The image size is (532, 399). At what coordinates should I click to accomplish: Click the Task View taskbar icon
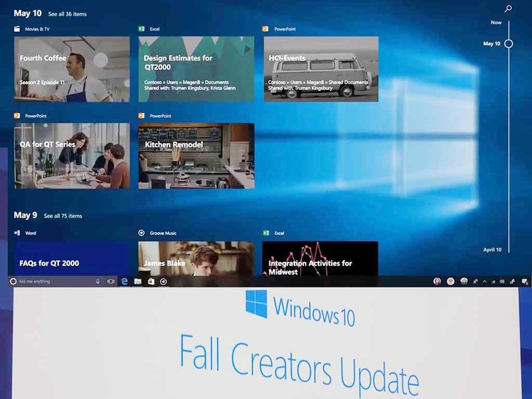pyautogui.click(x=110, y=281)
